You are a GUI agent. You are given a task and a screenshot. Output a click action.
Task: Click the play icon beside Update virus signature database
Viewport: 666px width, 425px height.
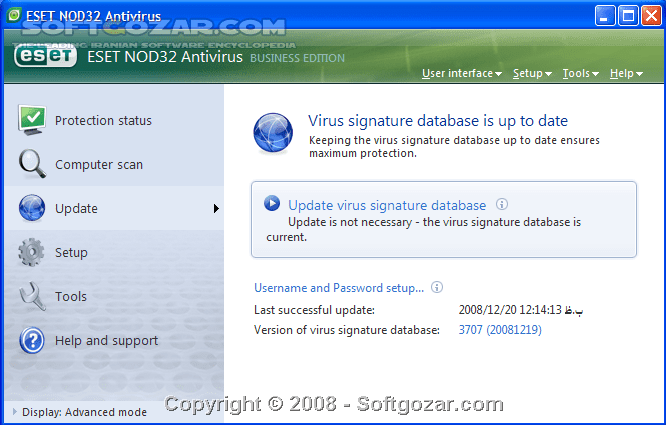click(272, 203)
